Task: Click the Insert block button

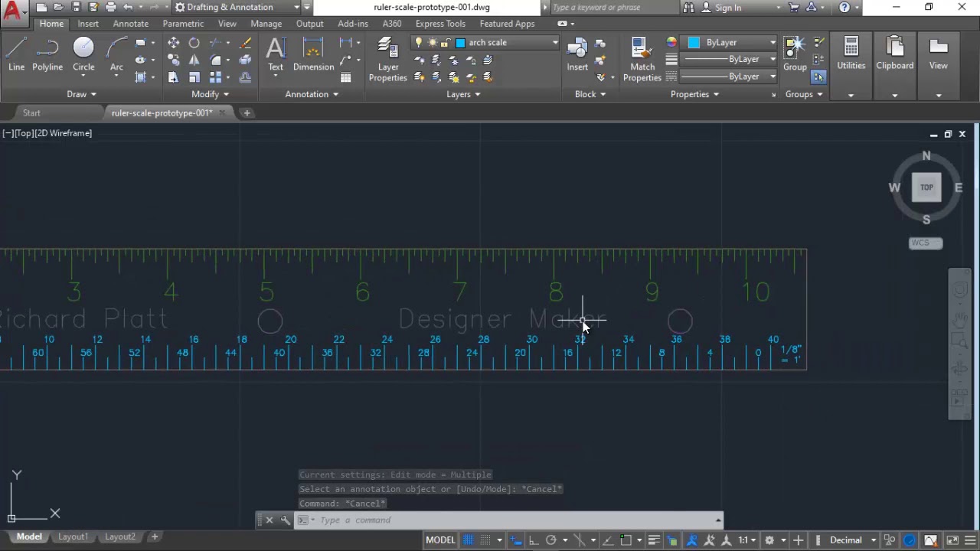Action: pos(577,55)
